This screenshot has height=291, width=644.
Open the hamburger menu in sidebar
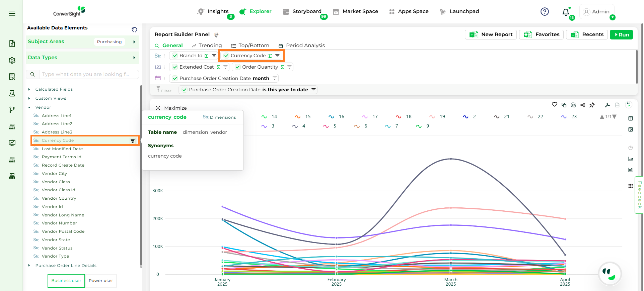[12, 13]
